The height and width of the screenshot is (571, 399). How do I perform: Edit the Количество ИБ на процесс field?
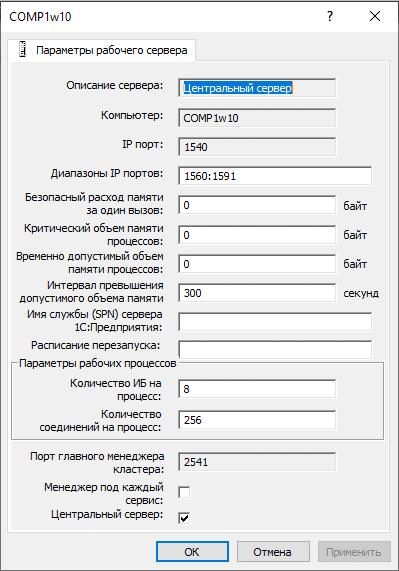(x=257, y=389)
